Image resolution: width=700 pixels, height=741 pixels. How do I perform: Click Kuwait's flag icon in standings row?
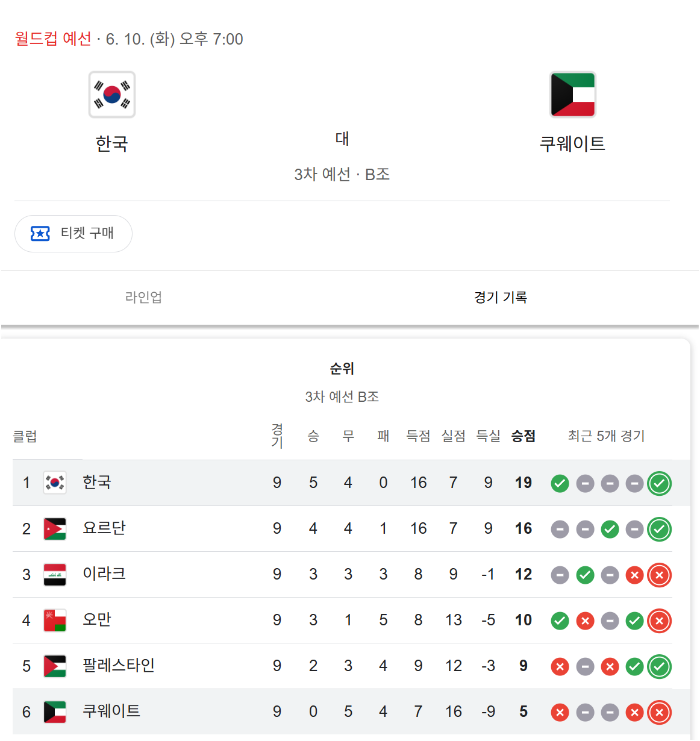coord(55,712)
